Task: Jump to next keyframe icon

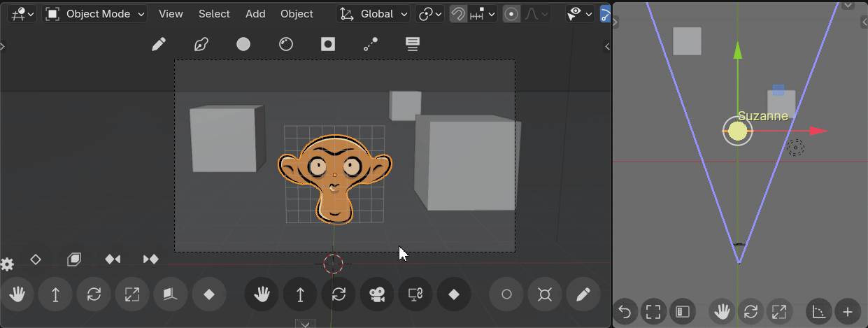Action: [x=150, y=259]
